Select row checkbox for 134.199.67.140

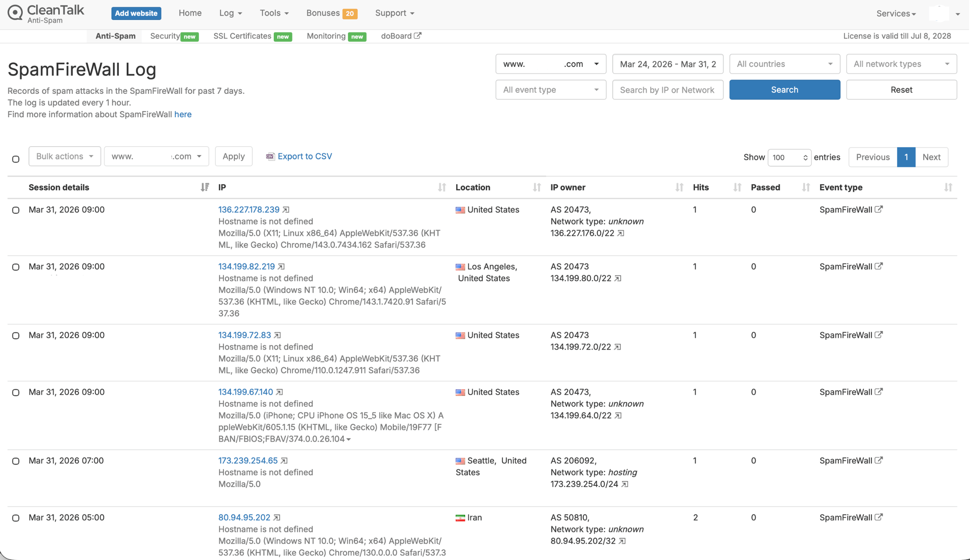pos(16,393)
